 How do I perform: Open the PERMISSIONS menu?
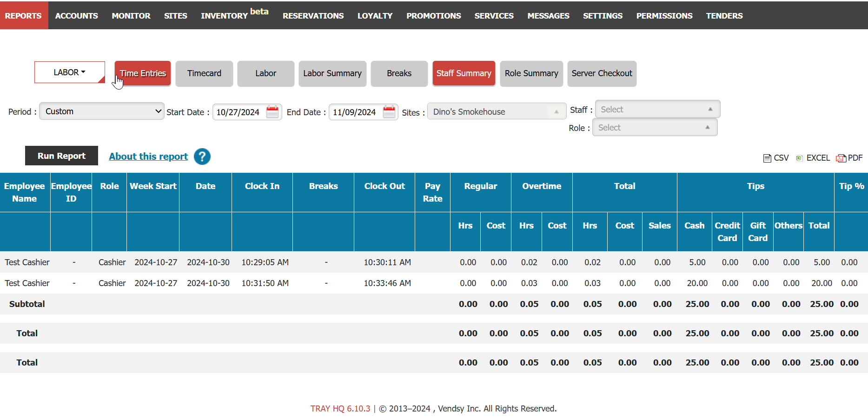point(664,16)
